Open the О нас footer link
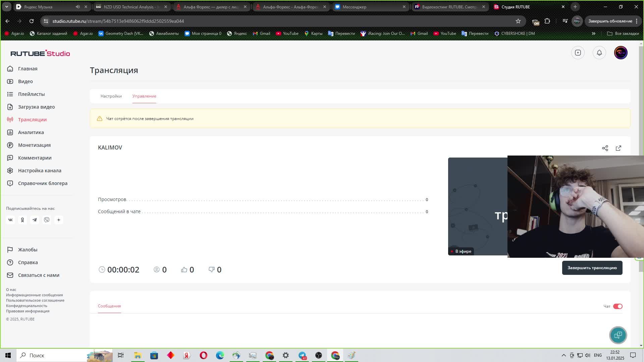This screenshot has height=362, width=644. tap(11, 290)
